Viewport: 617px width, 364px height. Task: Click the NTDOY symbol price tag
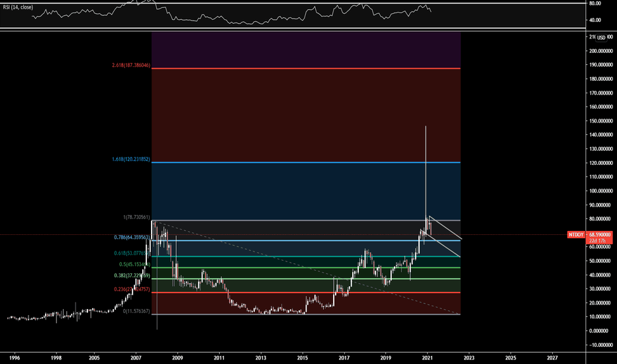(576, 234)
